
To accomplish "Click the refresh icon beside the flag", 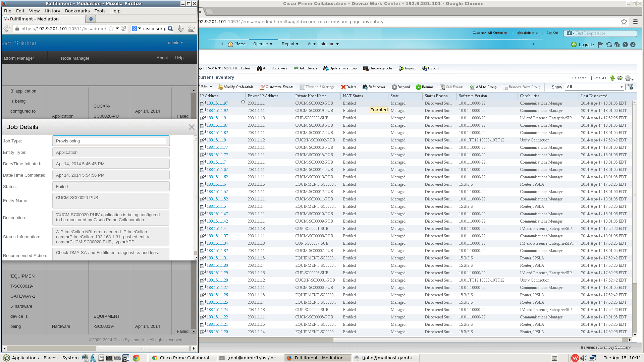I will point(609,45).
